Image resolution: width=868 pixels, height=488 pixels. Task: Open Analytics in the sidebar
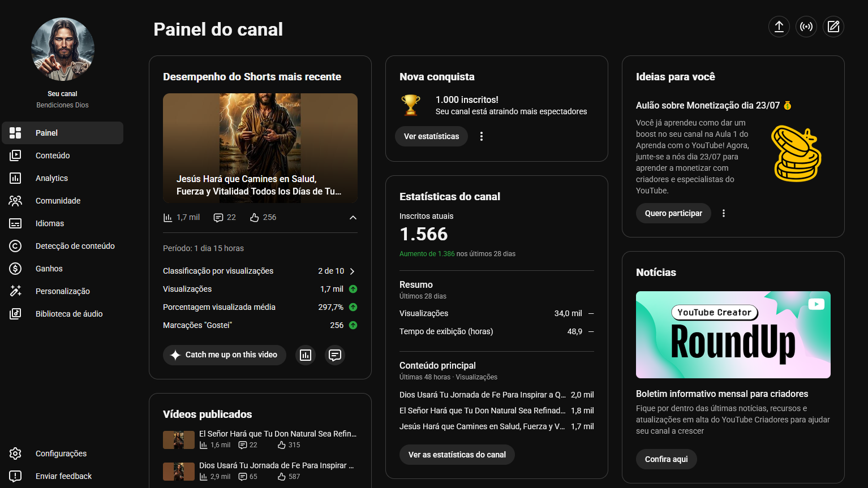[x=62, y=178]
